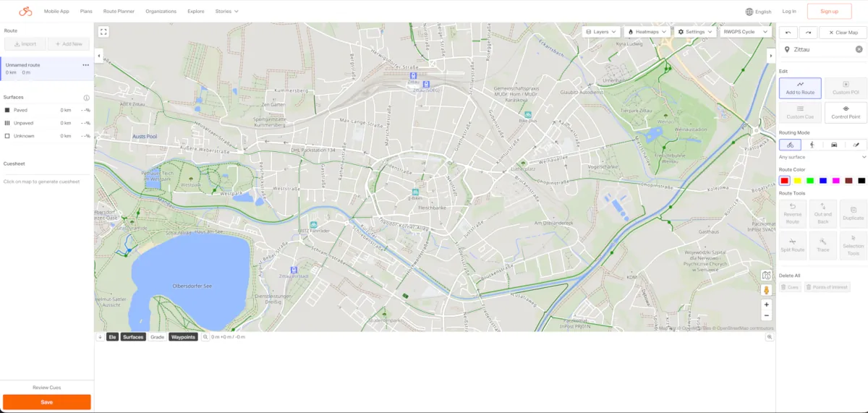Choose cycling routing mode
This screenshot has height=413, width=868.
(x=790, y=145)
